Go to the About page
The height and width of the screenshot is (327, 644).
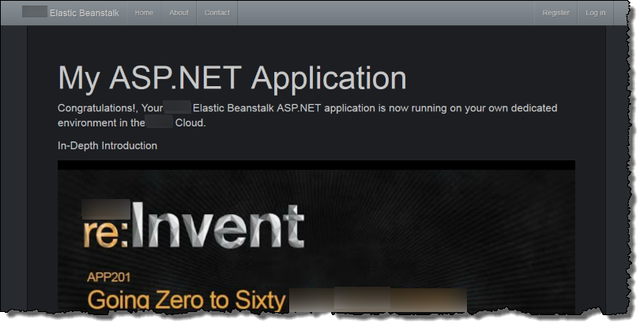[179, 13]
